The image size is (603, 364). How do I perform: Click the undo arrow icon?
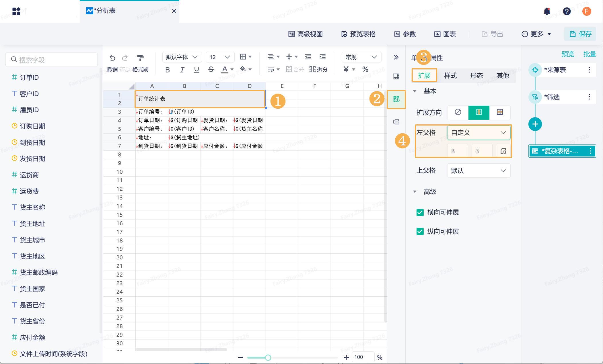pyautogui.click(x=112, y=58)
